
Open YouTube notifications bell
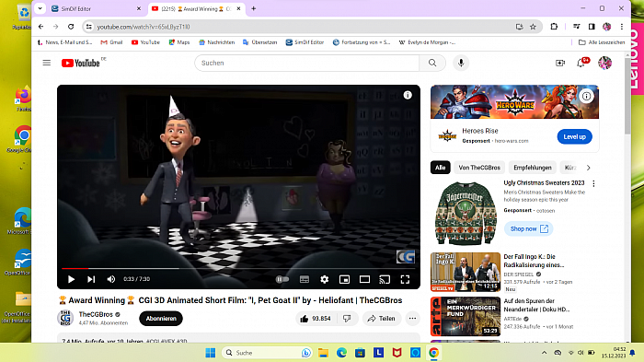[581, 63]
